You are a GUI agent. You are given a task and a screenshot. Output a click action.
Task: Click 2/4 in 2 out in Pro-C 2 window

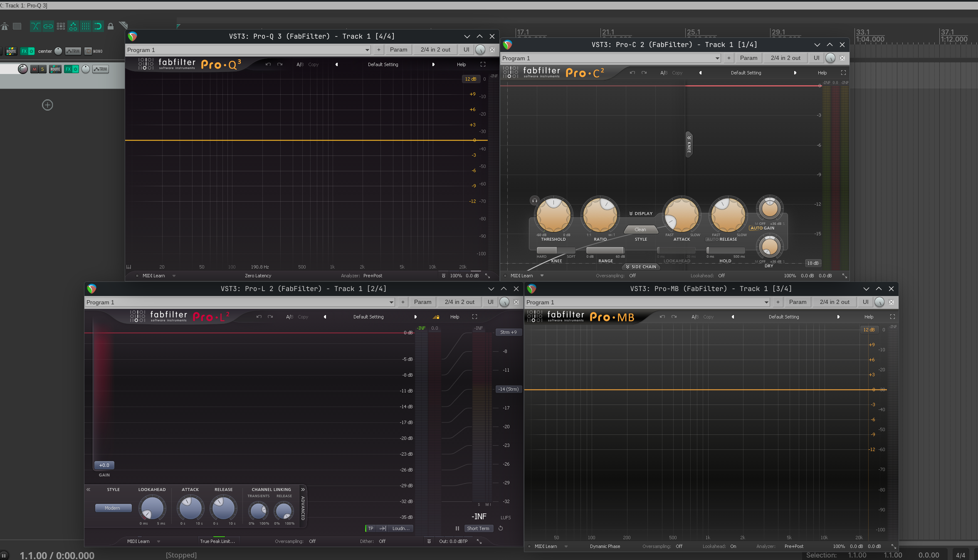tap(785, 58)
